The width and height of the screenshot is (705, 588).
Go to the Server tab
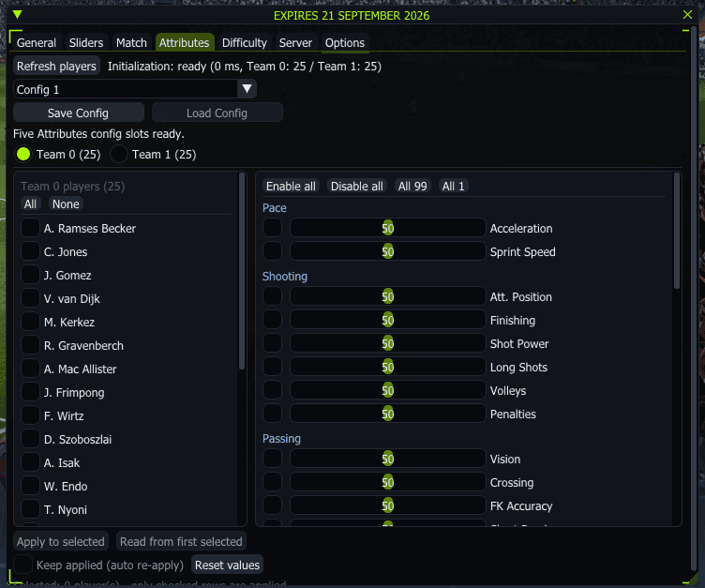[295, 43]
